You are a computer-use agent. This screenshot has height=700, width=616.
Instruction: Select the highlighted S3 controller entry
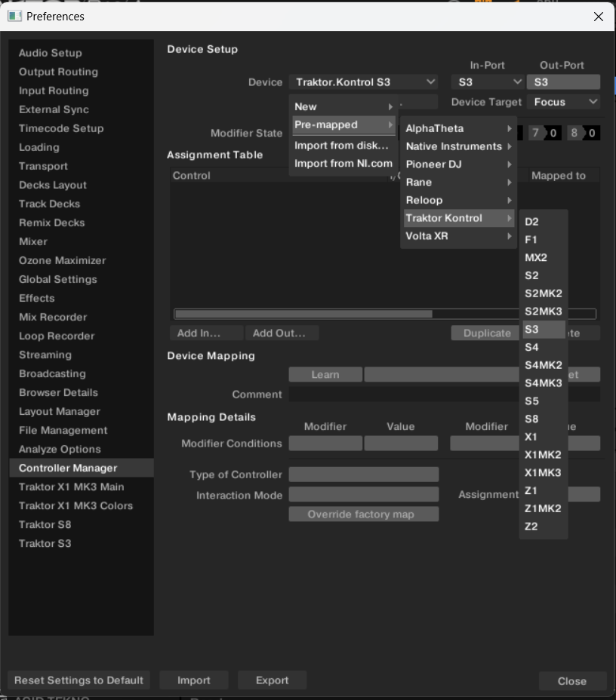pyautogui.click(x=544, y=330)
